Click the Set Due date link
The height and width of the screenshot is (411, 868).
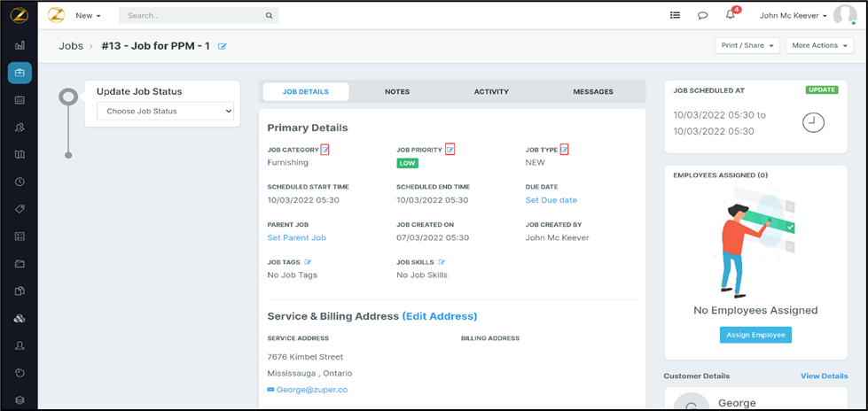(x=551, y=200)
